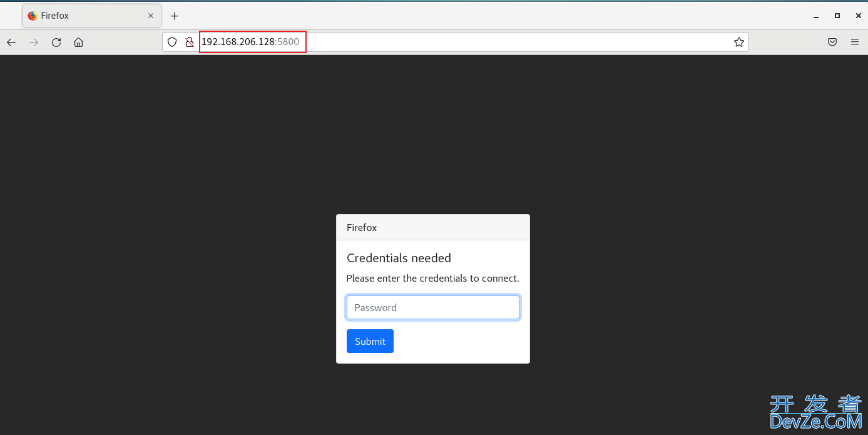
Task: Submit the credentials form
Action: click(370, 341)
